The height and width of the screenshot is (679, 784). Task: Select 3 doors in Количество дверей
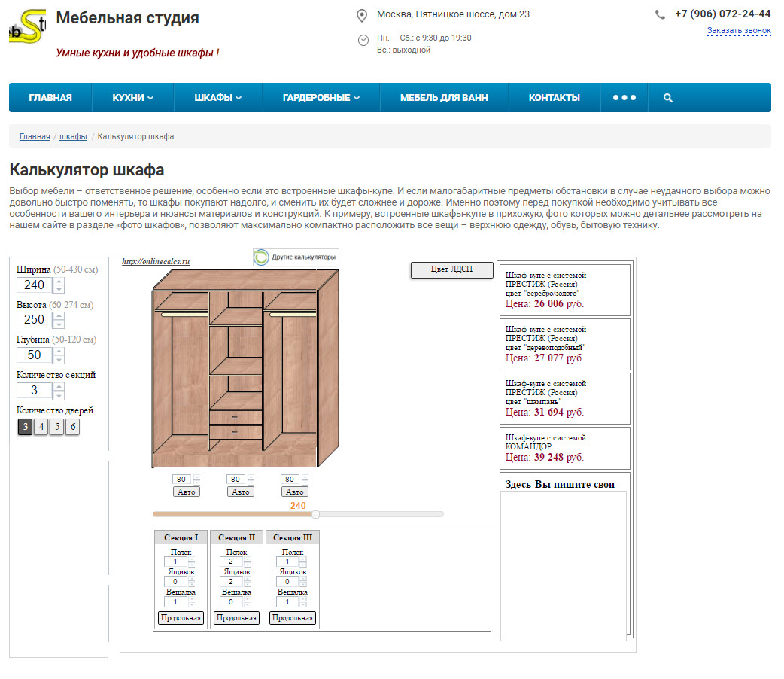[x=25, y=427]
